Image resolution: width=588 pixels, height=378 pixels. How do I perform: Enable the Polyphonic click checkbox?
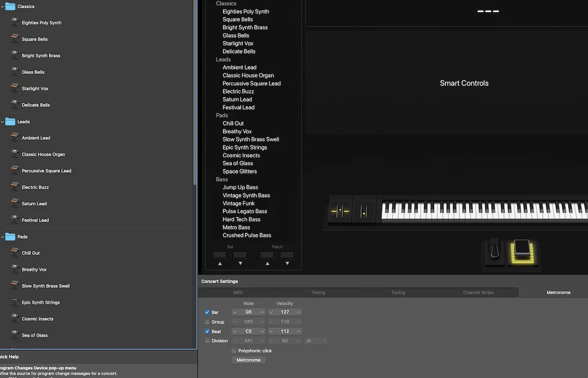[234, 351]
